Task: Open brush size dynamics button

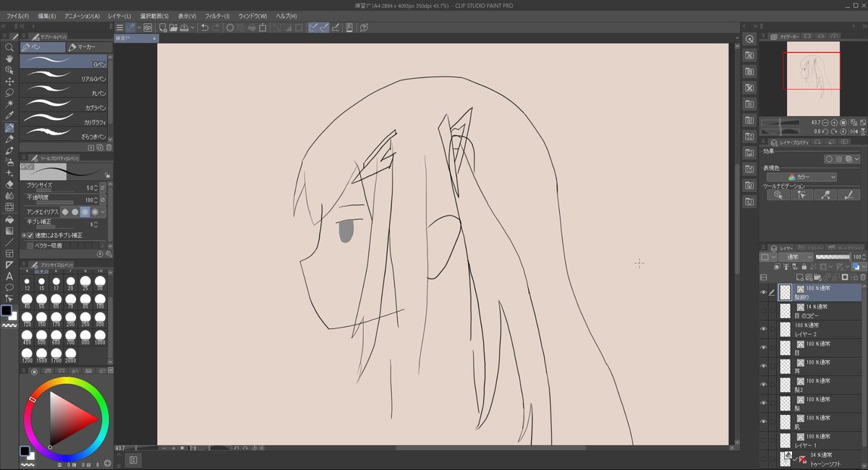Action: (x=103, y=187)
